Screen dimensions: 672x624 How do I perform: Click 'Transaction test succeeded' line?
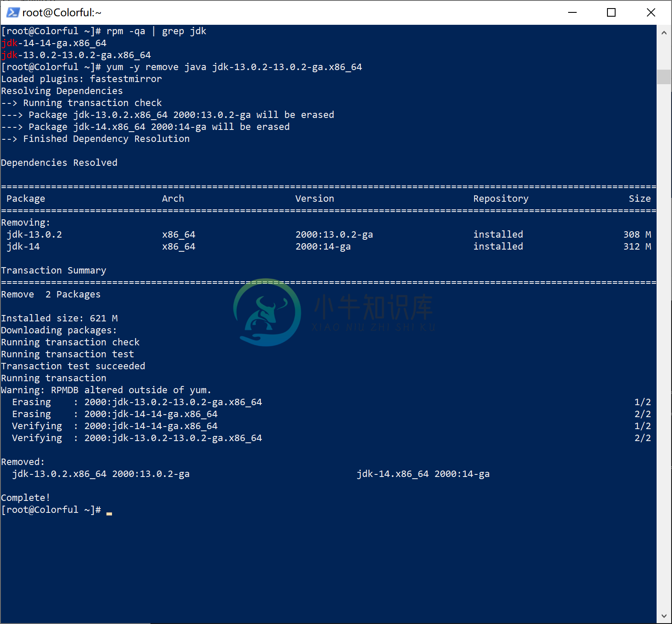click(73, 366)
